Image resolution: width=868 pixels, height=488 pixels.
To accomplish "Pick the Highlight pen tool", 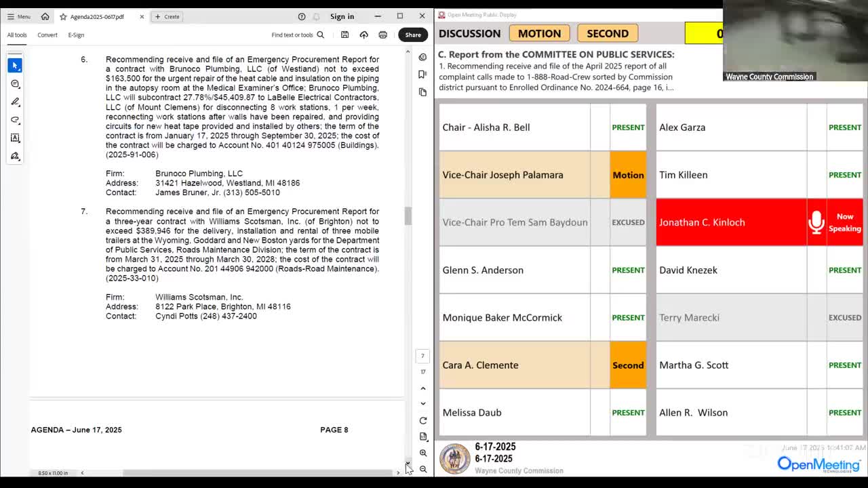I will coord(15,102).
